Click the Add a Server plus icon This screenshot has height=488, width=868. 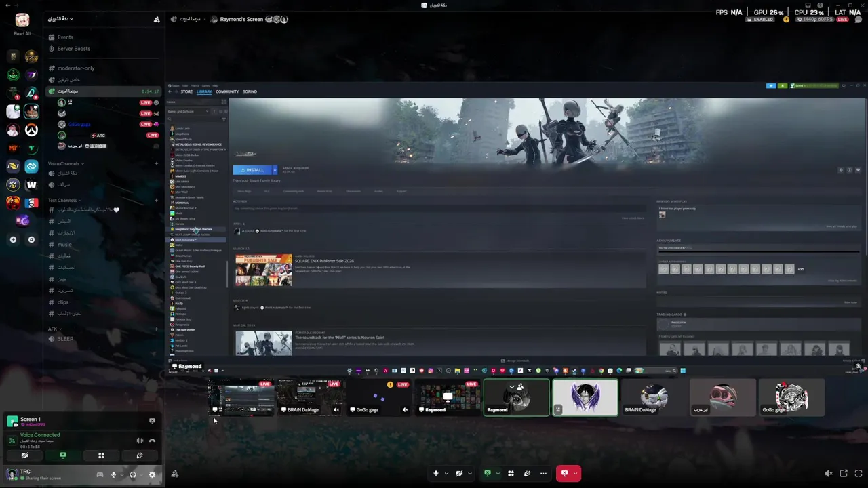pyautogui.click(x=13, y=239)
